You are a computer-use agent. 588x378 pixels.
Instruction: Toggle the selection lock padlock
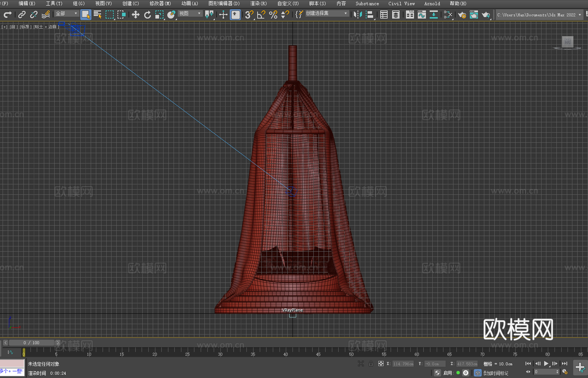[x=371, y=364]
